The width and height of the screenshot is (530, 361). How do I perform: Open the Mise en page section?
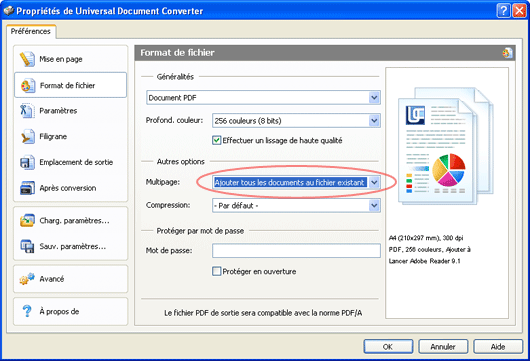[70, 59]
